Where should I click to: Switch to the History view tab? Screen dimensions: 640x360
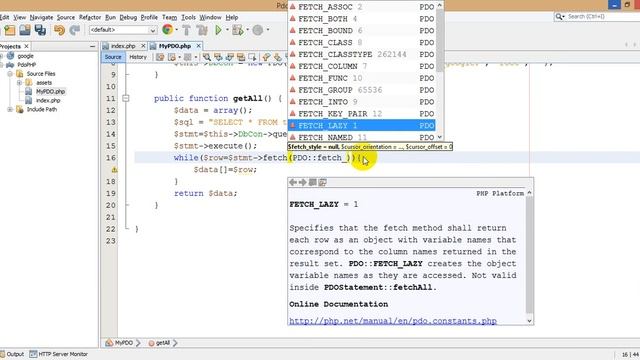138,57
